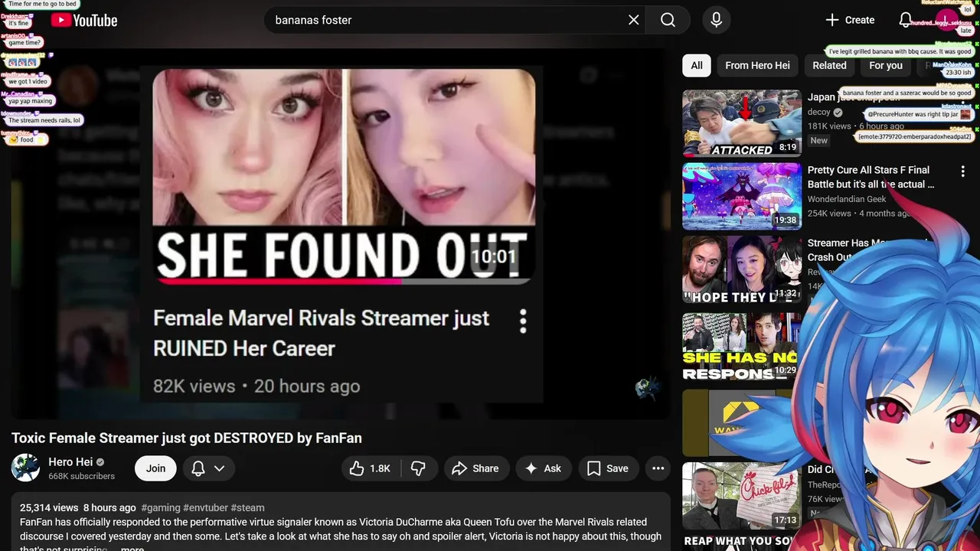This screenshot has width=980, height=551.
Task: Open the Ask AI button
Action: click(x=543, y=468)
